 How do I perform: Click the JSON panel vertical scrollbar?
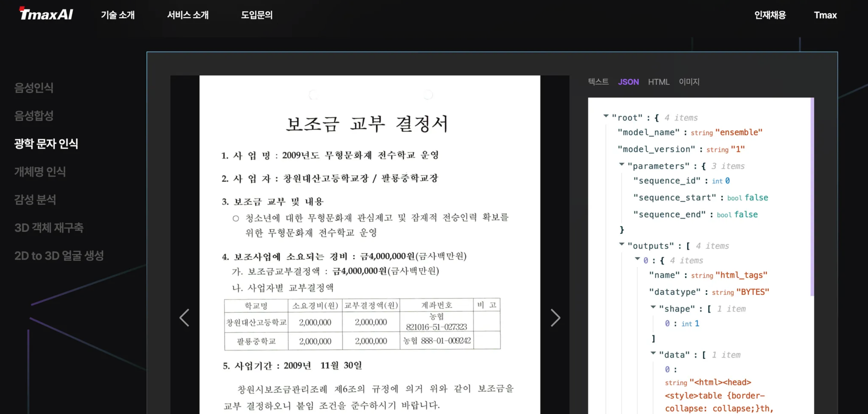tap(812, 197)
